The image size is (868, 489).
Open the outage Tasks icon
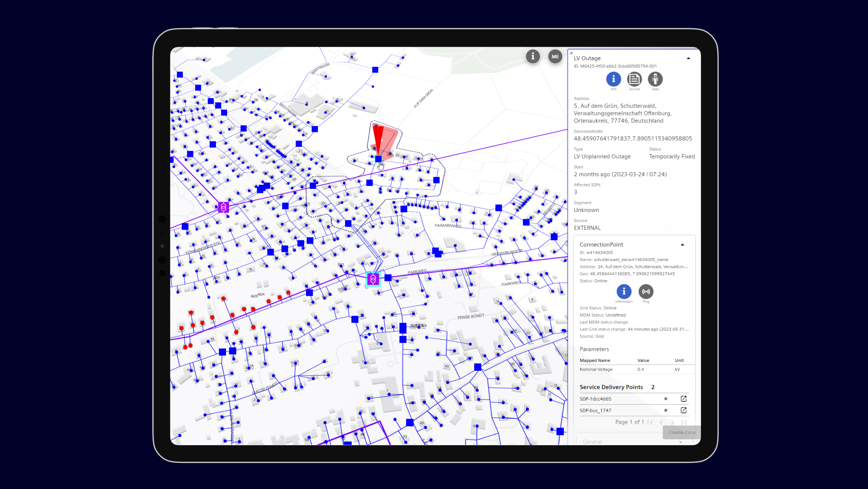click(x=655, y=79)
